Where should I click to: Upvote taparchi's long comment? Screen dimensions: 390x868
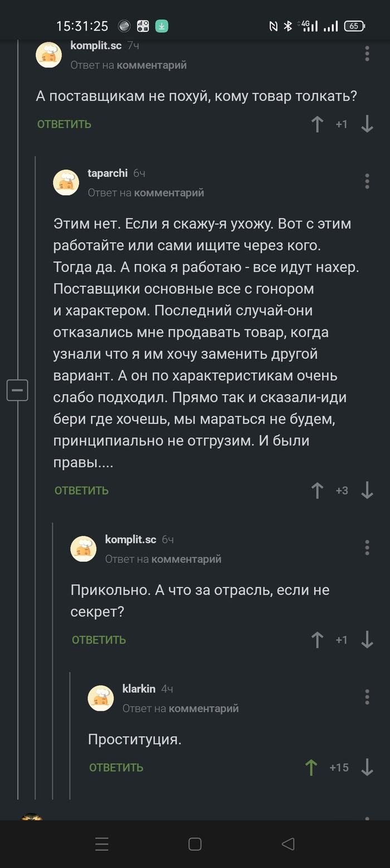click(317, 490)
